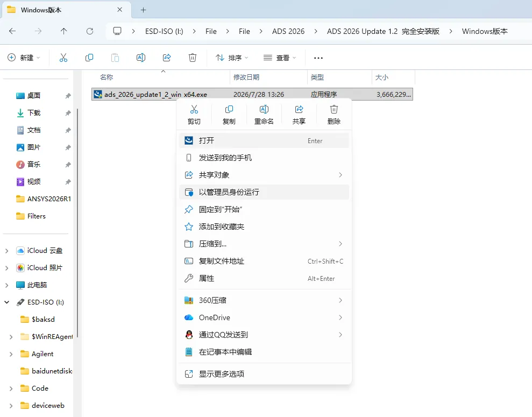Viewport: 532px width, 417px height.
Task: Choose 剪切 in the context menu
Action: click(194, 115)
